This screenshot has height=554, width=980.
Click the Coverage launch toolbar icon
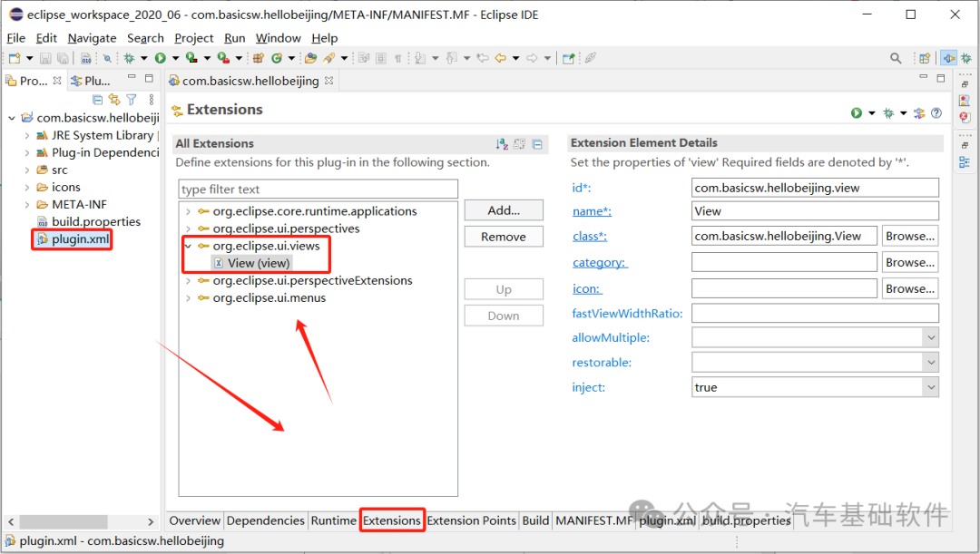point(191,58)
